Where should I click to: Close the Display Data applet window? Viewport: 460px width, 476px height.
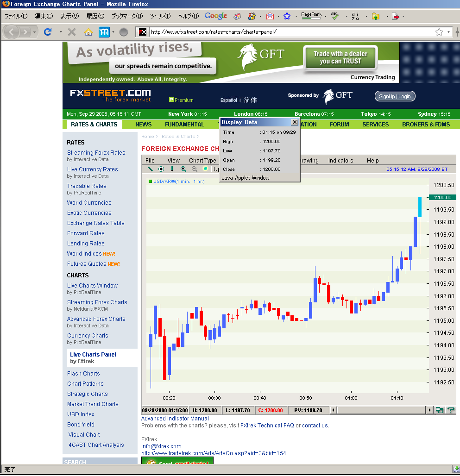coord(295,122)
